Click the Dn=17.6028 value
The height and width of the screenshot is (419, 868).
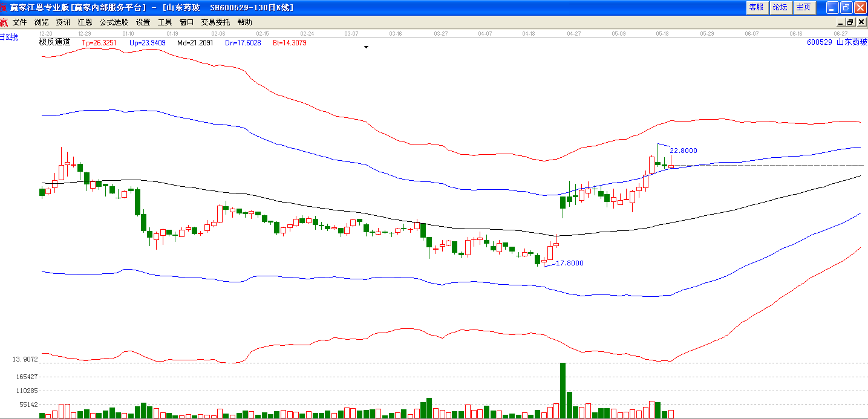tap(243, 43)
